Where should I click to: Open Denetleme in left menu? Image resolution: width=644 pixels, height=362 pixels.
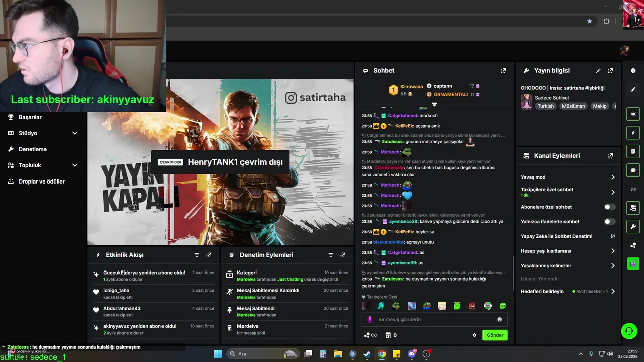click(x=33, y=149)
